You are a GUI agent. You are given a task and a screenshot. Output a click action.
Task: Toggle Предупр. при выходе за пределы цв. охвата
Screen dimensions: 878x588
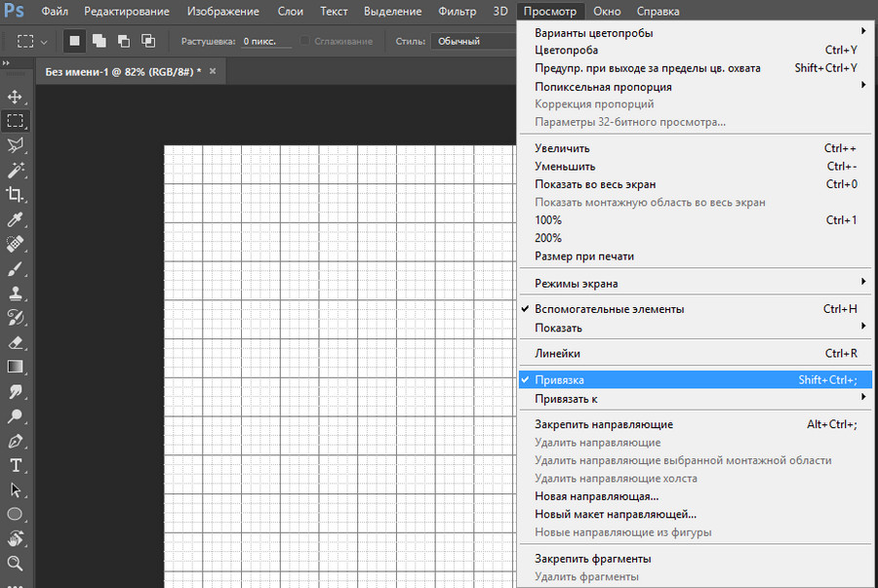coord(696,68)
